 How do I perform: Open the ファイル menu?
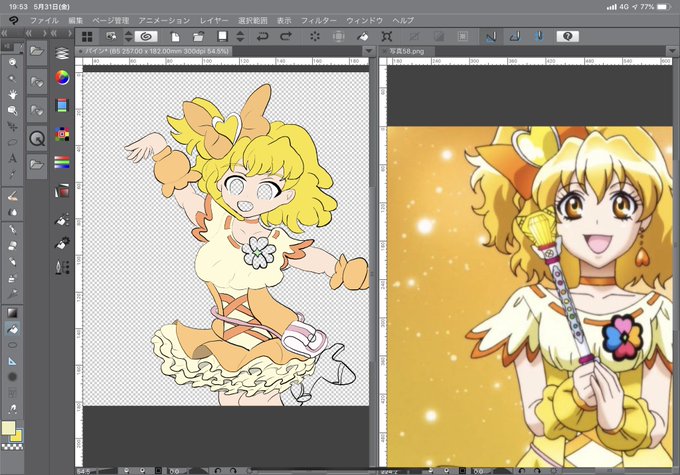[44, 20]
